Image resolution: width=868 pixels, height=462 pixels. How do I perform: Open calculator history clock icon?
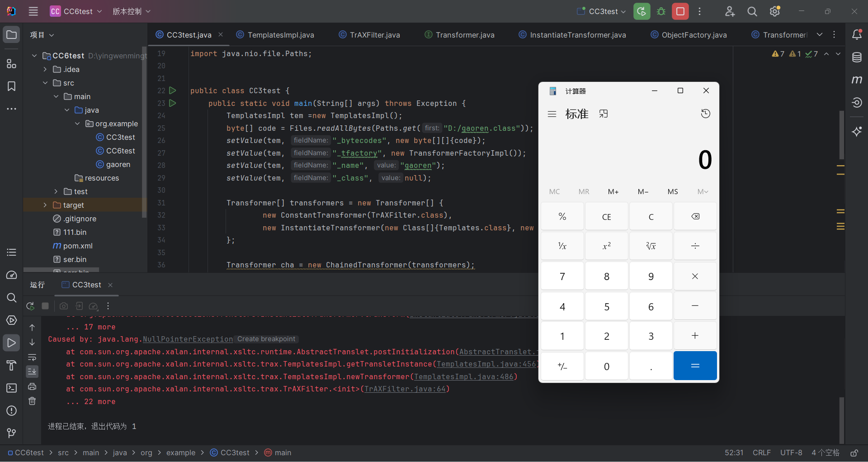tap(705, 114)
